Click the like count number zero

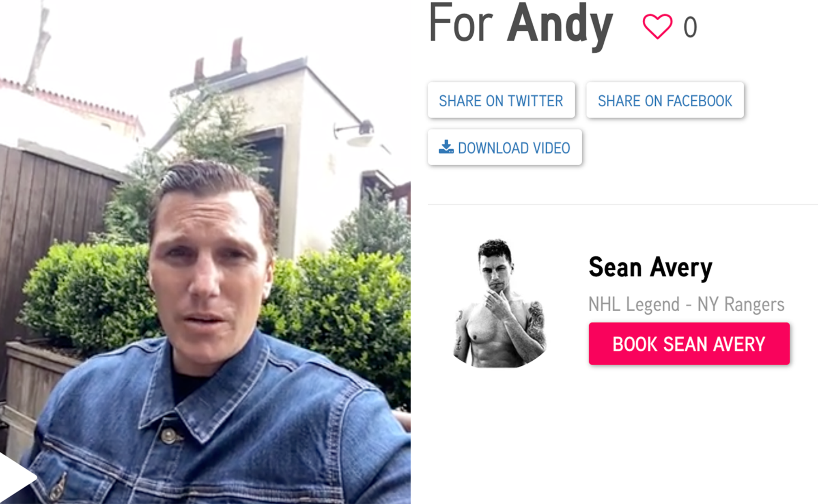[x=690, y=27]
